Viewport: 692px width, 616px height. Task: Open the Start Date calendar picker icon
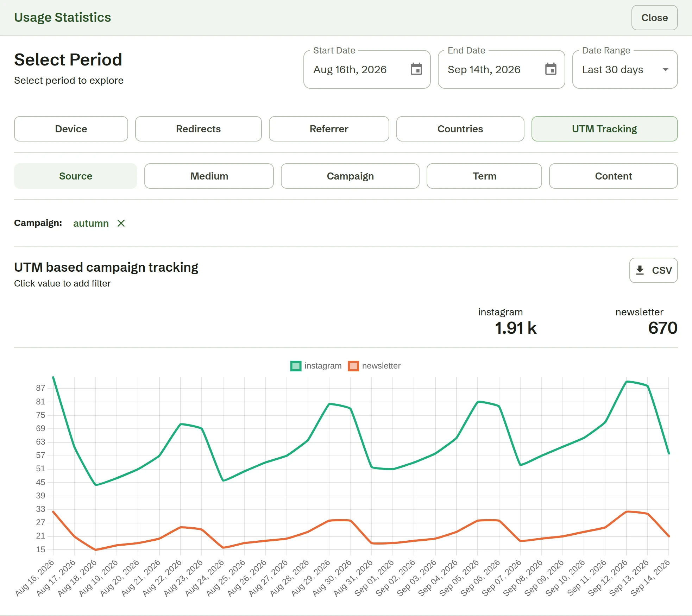click(x=416, y=69)
